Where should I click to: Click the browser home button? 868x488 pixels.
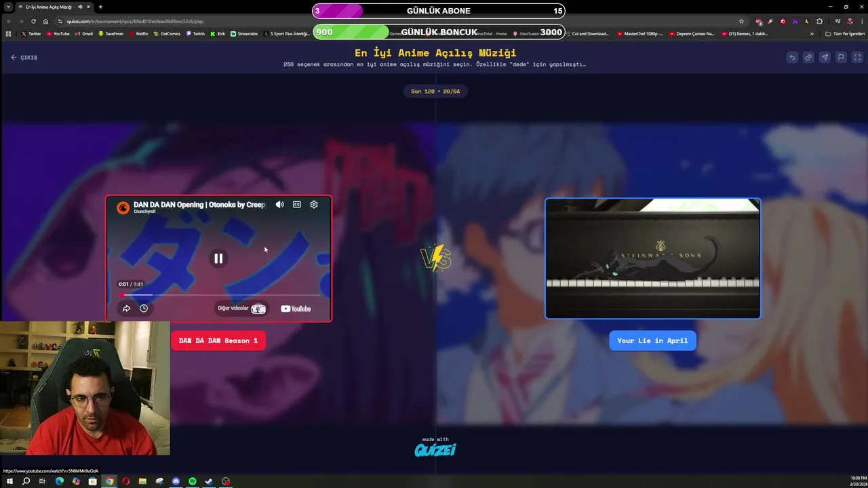click(x=45, y=21)
